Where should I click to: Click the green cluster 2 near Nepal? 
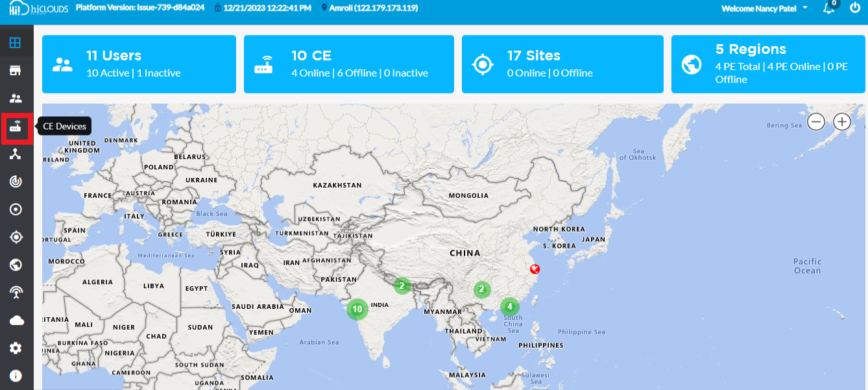402,286
